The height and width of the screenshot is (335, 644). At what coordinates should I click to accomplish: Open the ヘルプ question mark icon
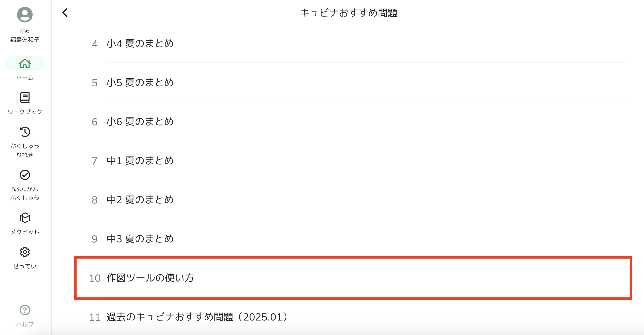[25, 310]
